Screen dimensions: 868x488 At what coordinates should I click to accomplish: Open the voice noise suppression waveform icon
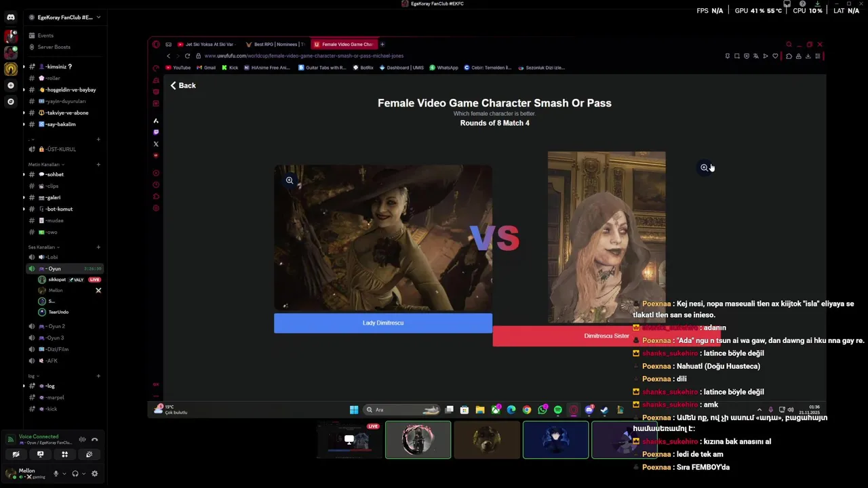pos(82,439)
